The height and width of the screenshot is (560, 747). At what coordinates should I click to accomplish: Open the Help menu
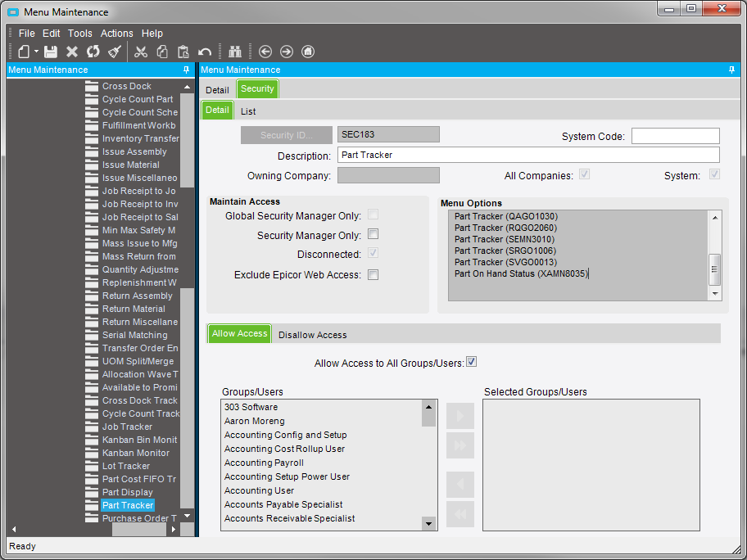click(152, 34)
